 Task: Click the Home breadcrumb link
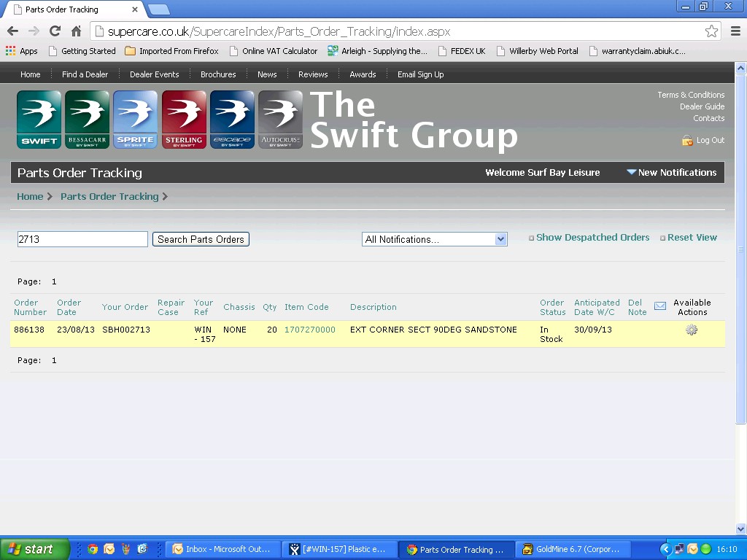(30, 196)
